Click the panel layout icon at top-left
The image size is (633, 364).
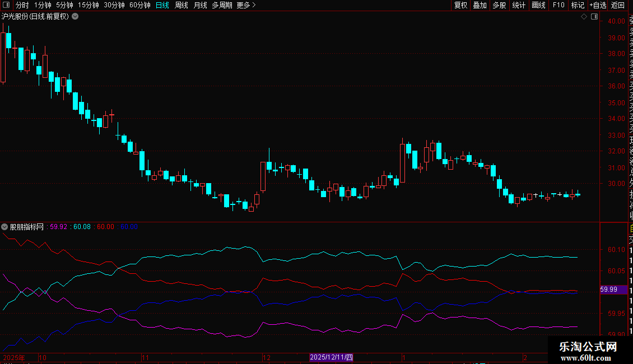[x=6, y=5]
